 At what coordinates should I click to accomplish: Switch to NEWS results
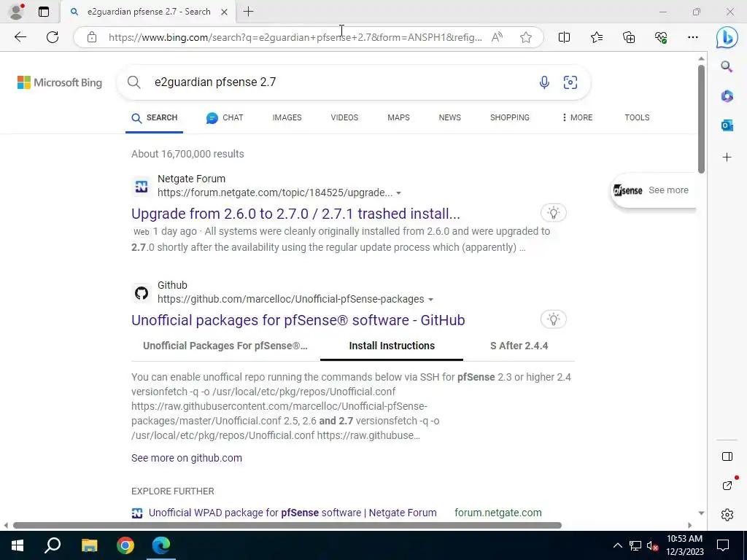tap(449, 117)
